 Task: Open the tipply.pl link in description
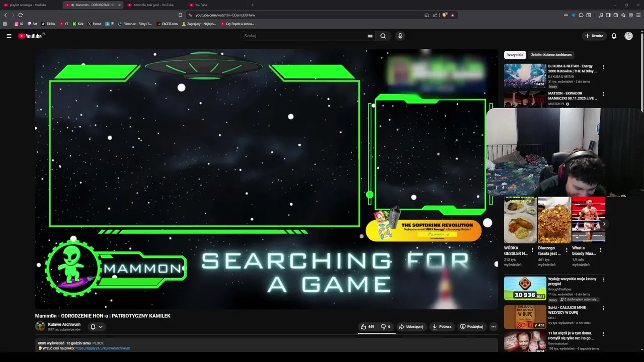click(103, 348)
